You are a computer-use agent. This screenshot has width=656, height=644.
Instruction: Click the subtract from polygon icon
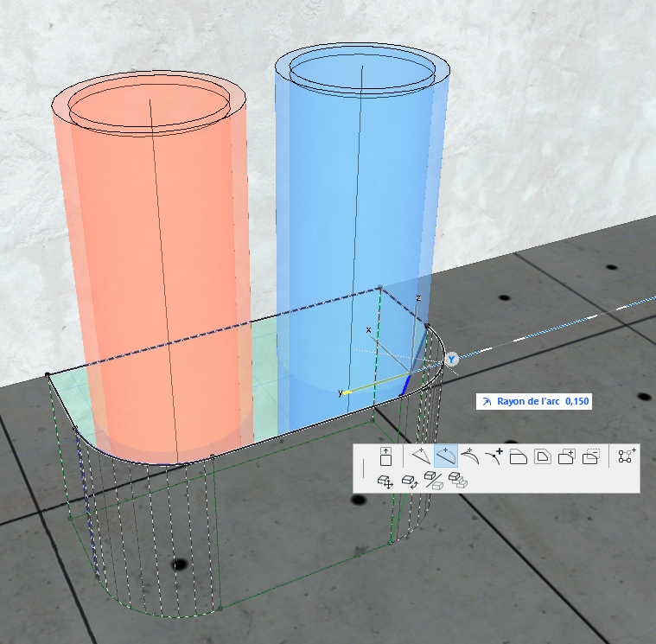point(591,456)
